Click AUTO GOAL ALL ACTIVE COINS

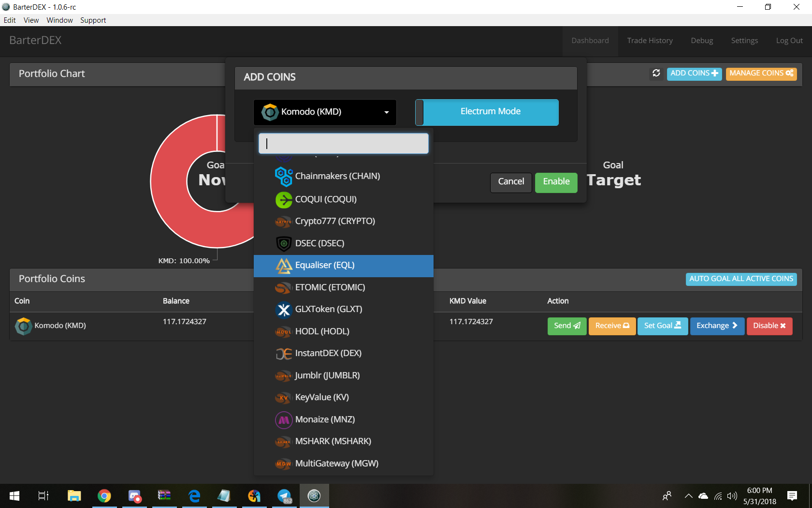741,279
